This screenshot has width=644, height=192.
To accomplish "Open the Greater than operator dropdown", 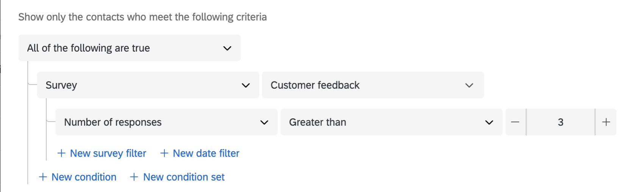I will point(391,122).
